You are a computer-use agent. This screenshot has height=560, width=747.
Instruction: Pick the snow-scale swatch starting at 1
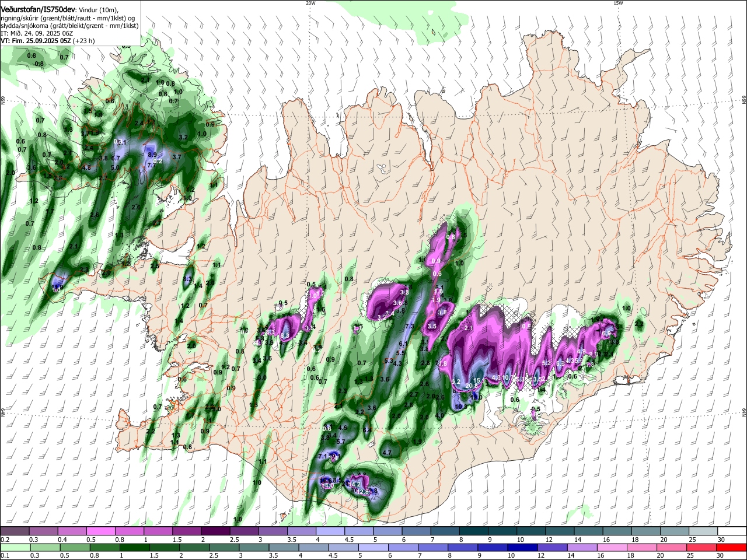tap(158, 531)
